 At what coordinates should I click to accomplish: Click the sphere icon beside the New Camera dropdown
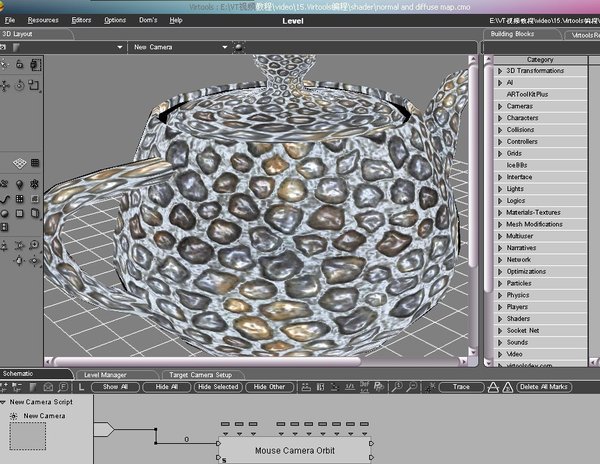coord(238,46)
